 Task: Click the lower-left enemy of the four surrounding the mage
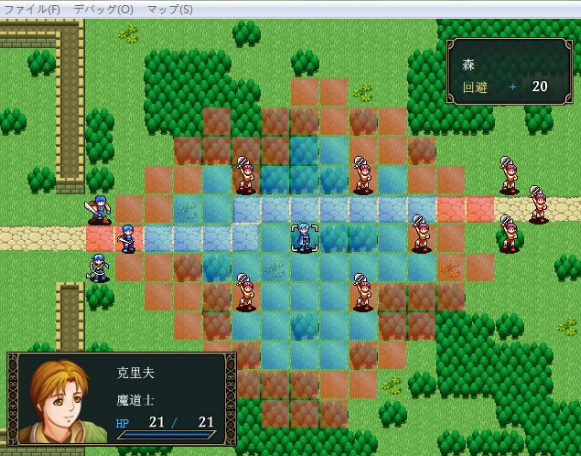coord(246,293)
